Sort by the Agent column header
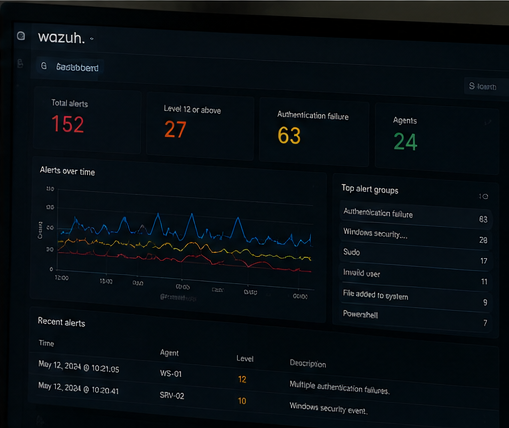 click(x=169, y=353)
